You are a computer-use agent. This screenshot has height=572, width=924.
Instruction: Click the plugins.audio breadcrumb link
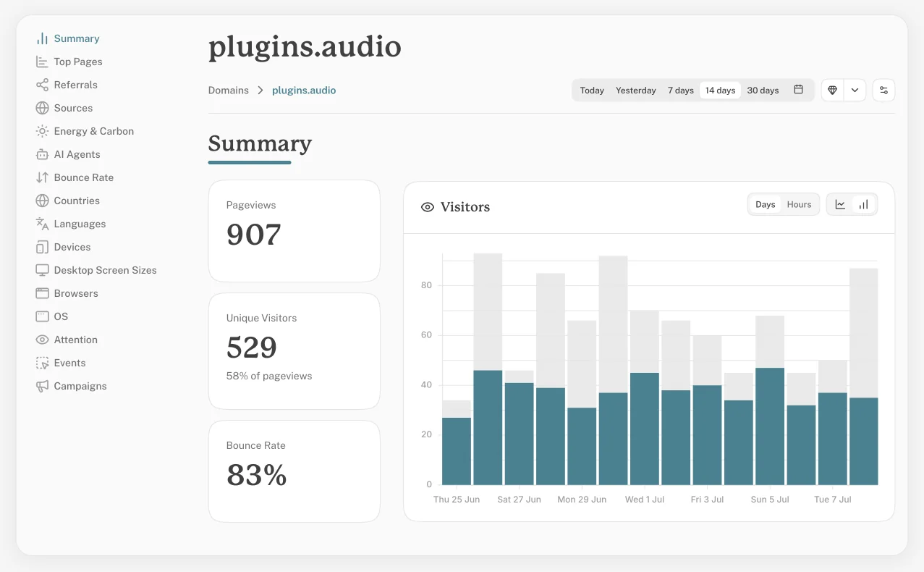pos(304,91)
